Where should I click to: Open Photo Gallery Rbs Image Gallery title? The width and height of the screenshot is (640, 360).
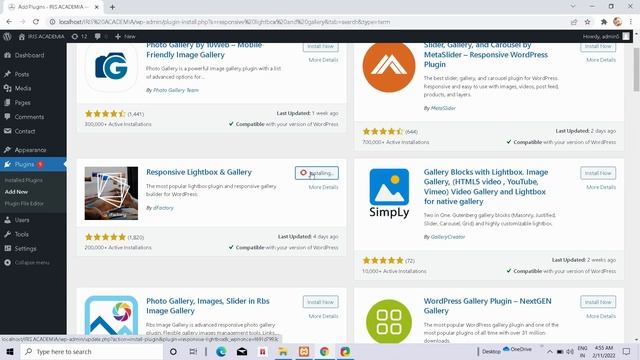[208, 306]
